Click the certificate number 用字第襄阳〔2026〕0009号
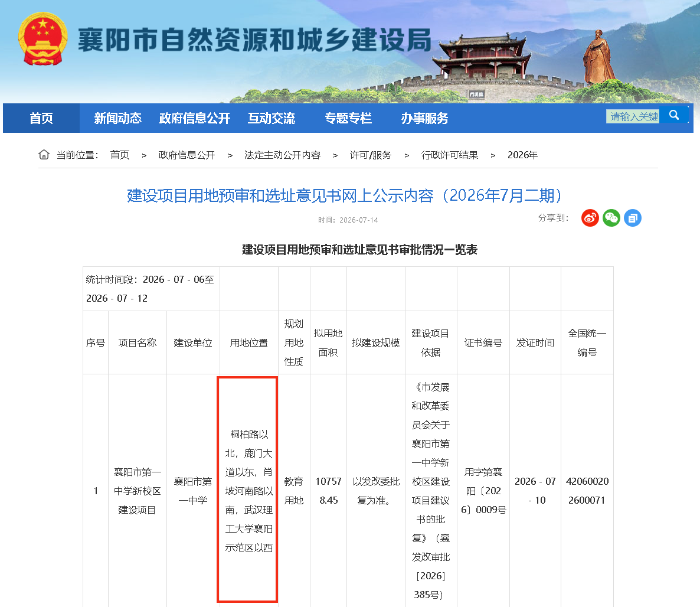700x607 pixels. point(483,491)
